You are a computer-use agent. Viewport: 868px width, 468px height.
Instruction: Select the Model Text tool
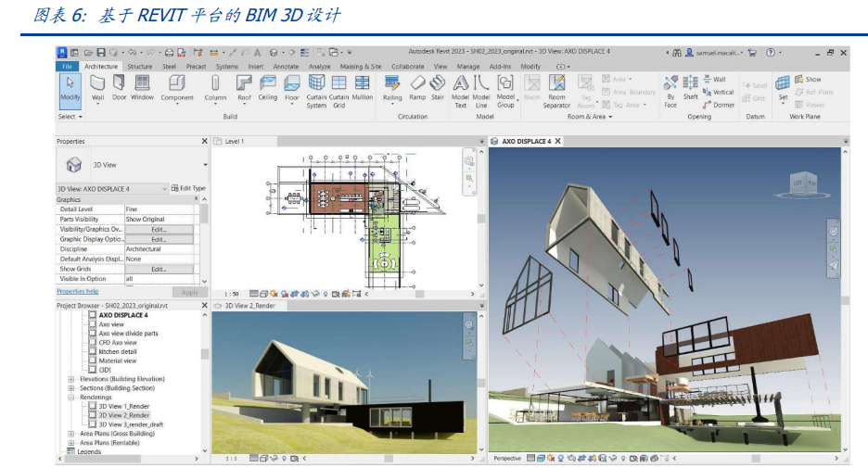coord(460,91)
